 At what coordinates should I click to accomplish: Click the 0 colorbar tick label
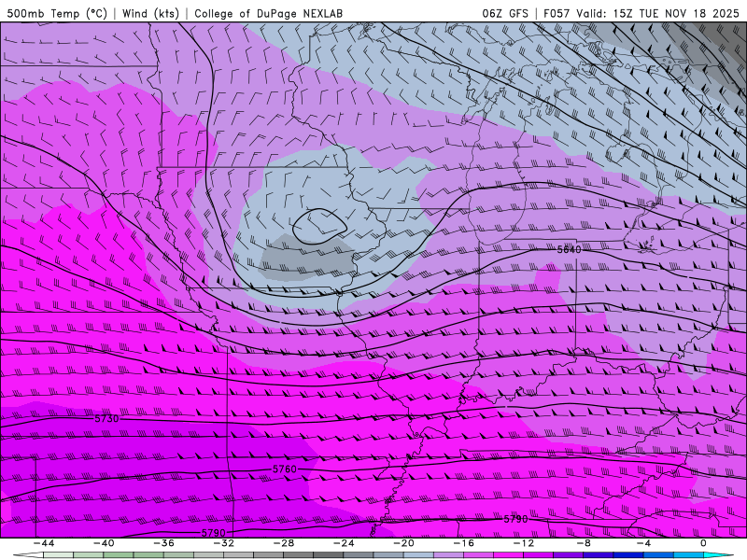tap(703, 543)
